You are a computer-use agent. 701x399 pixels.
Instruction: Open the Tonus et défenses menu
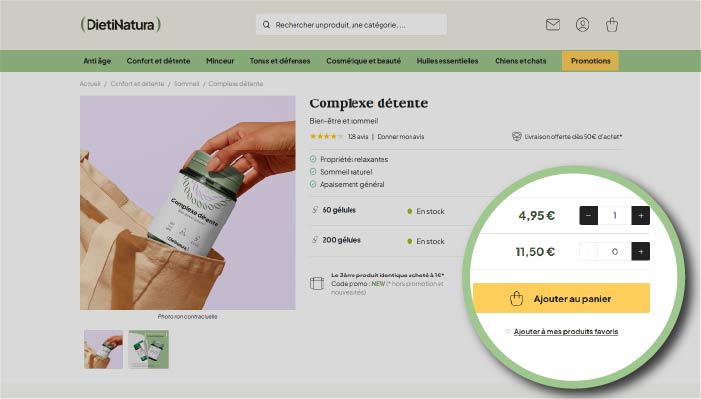(x=280, y=61)
